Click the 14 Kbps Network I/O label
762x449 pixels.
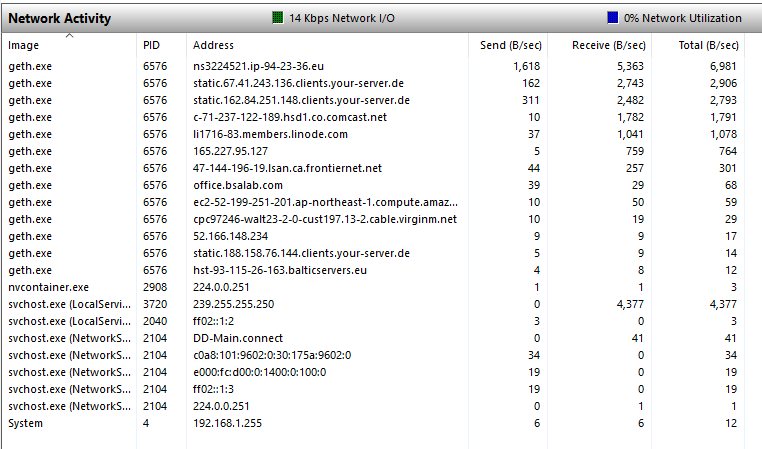coord(342,18)
